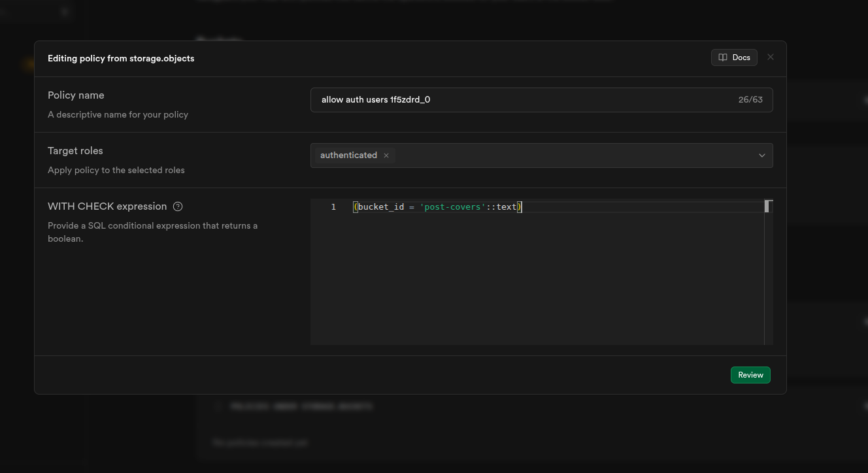Click the WITH CHECK help question icon
Screen dimensions: 868x473
coord(178,206)
